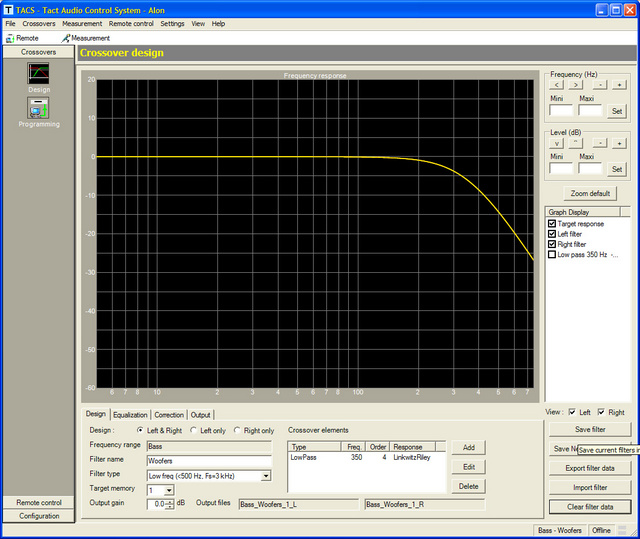Expand the Remote control sidebar section

click(38, 502)
